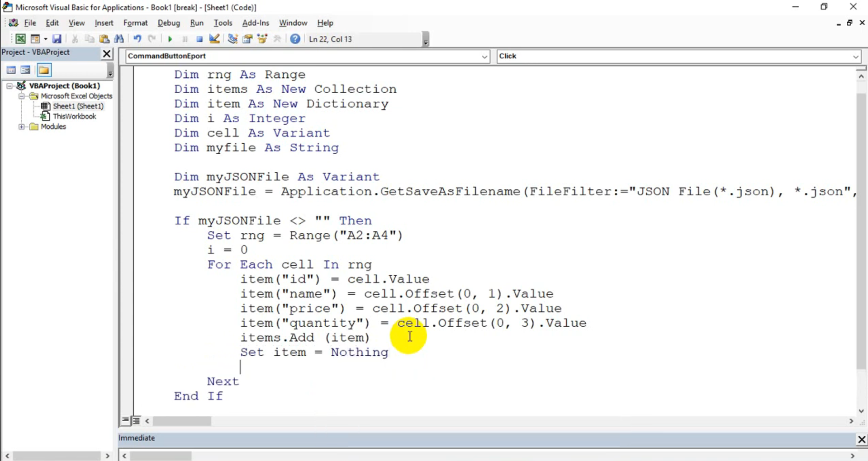
Task: Select ThisWorkbook in project tree
Action: (74, 117)
